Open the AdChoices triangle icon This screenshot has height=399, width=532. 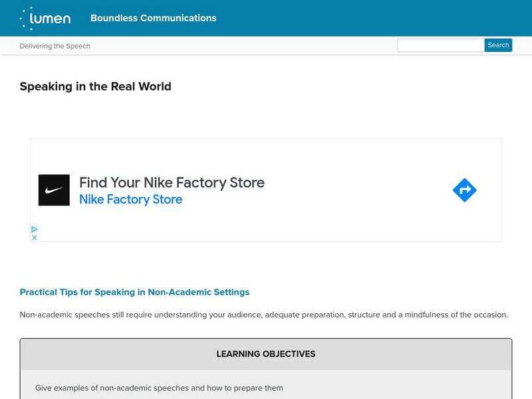[x=35, y=229]
